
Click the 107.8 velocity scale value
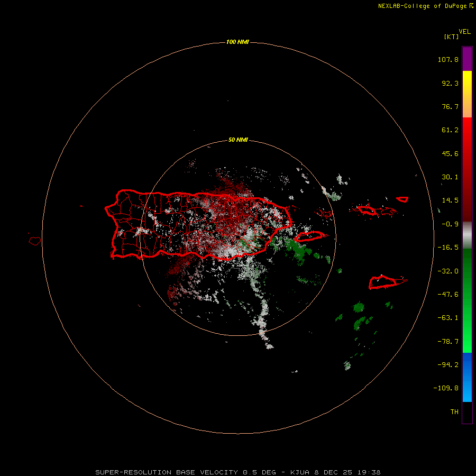448,59
